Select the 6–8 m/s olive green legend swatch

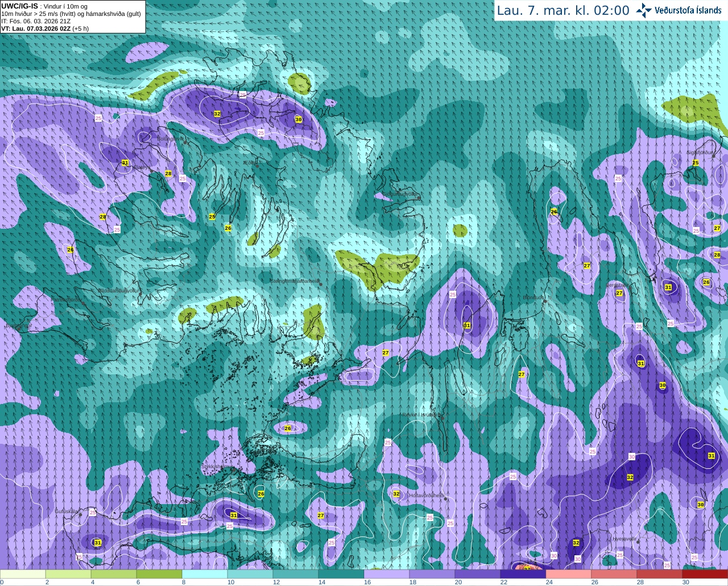[159, 574]
